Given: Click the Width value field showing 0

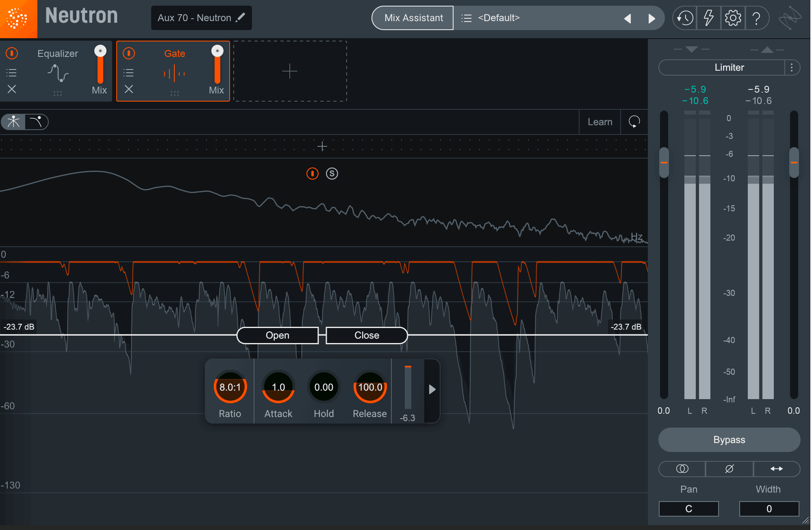Looking at the screenshot, I should tap(769, 509).
